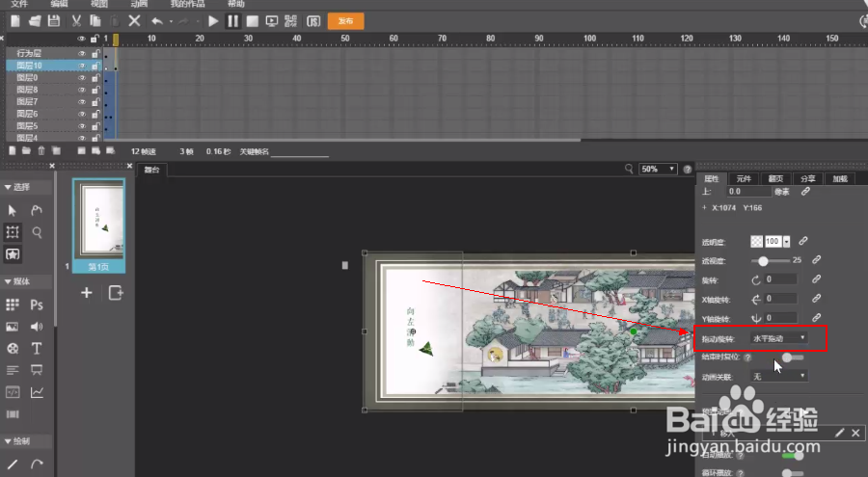Lock the 图层5 layer
The image size is (868, 477).
tap(95, 126)
